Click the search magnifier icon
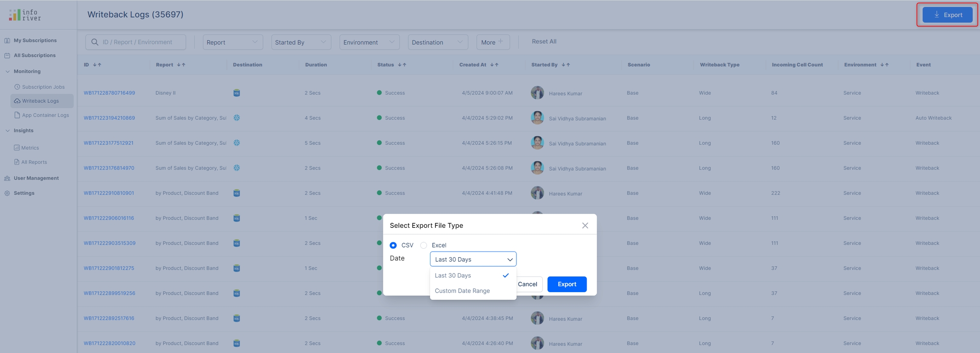The image size is (980, 353). [x=95, y=42]
